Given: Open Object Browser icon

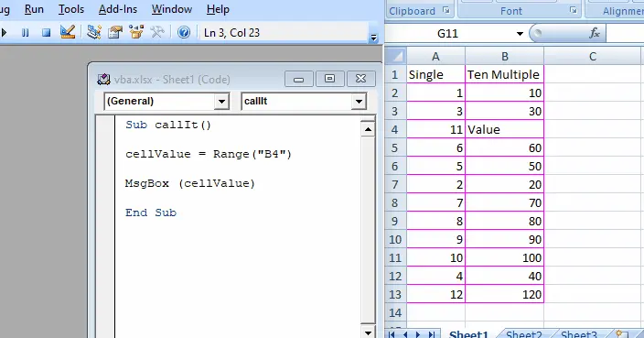Looking at the screenshot, I should coord(136,32).
